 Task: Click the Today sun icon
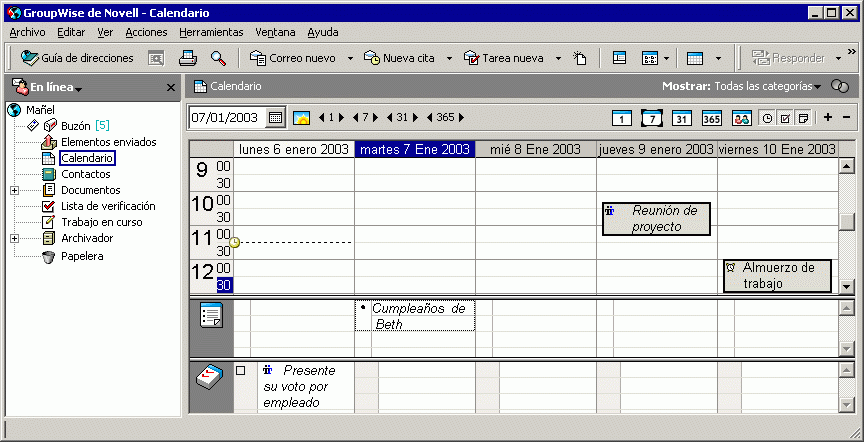tap(301, 117)
